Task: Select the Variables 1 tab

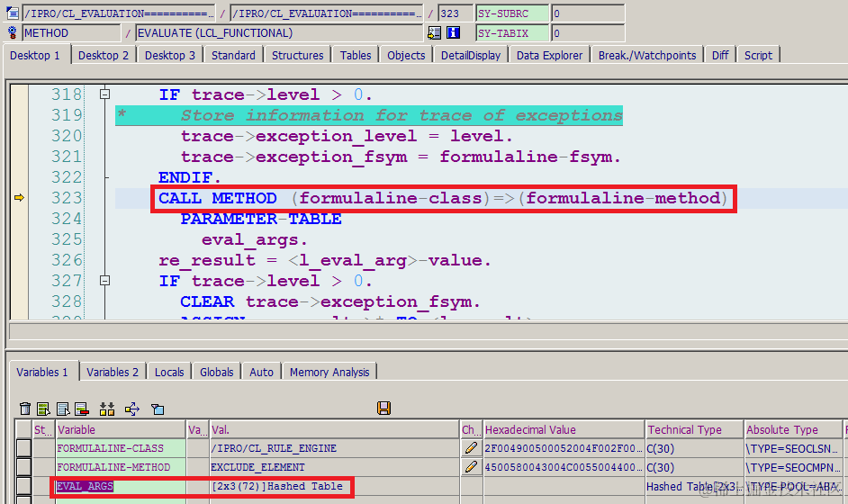Action: pyautogui.click(x=42, y=372)
